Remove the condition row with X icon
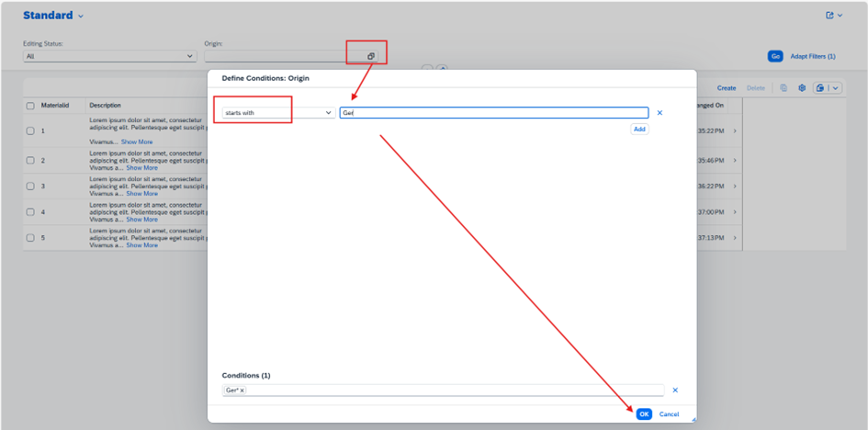 click(659, 113)
